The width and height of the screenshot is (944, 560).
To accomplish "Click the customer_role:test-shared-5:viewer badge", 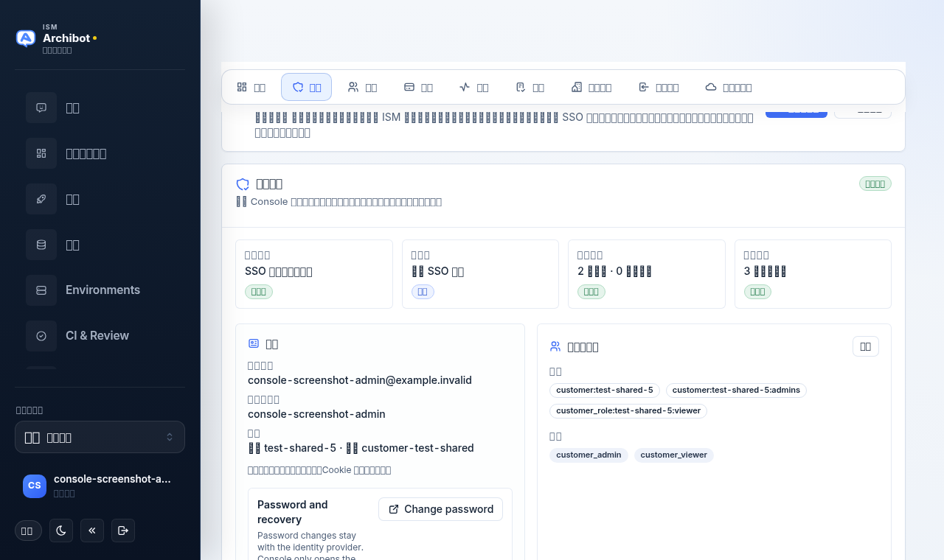I will point(628,410).
